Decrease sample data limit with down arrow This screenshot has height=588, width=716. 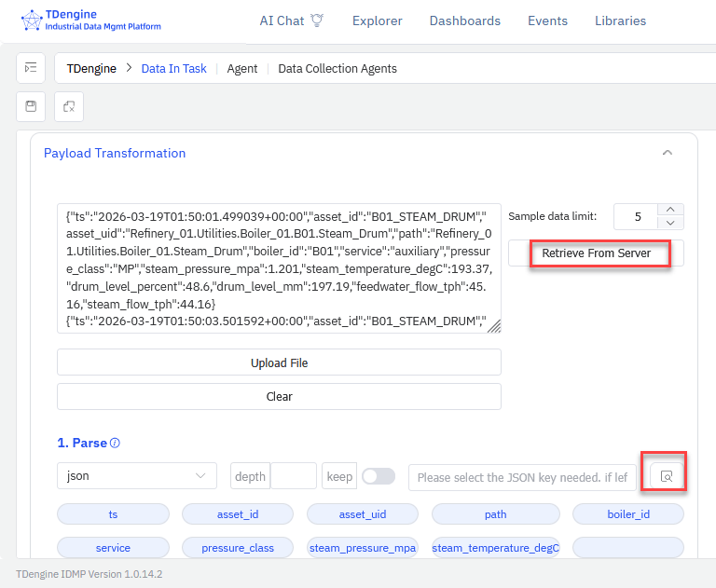[x=671, y=223]
